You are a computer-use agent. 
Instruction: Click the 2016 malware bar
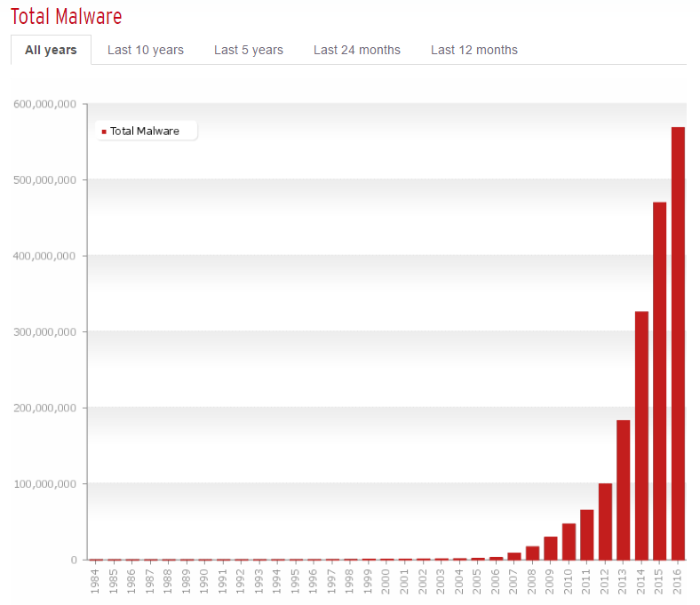pos(678,343)
